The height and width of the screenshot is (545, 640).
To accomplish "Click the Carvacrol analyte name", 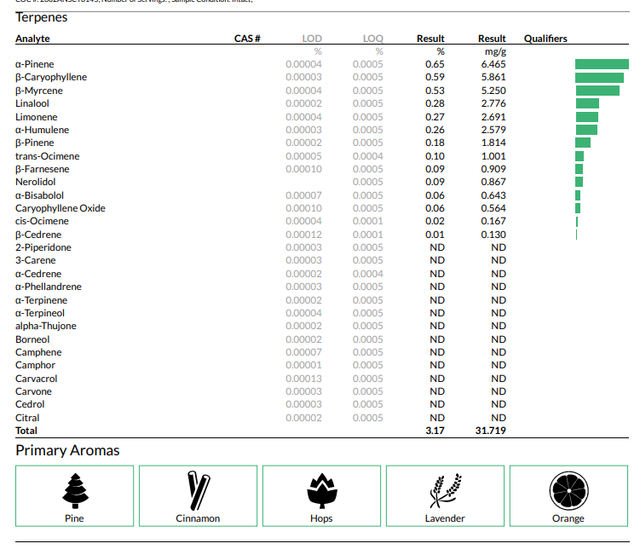I will [x=36, y=379].
